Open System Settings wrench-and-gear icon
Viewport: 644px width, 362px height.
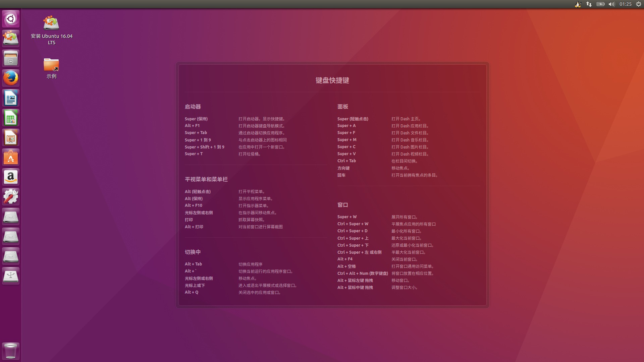[11, 197]
